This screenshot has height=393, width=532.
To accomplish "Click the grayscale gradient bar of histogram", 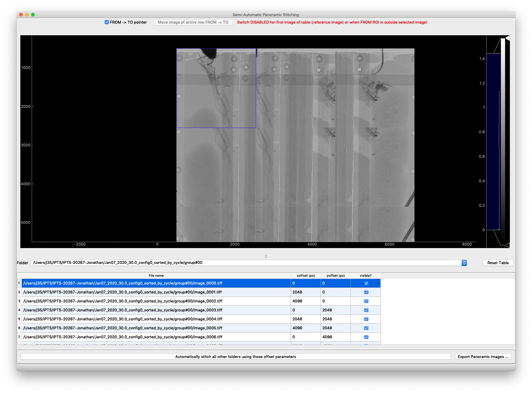I will tap(503, 140).
